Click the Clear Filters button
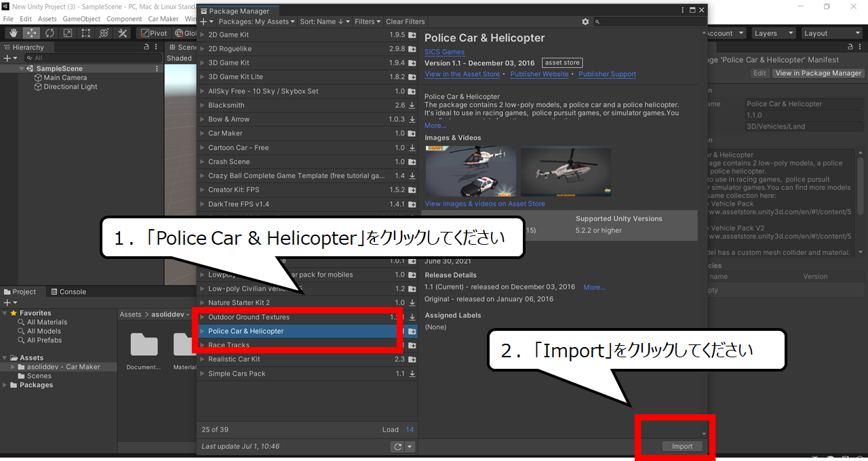The width and height of the screenshot is (868, 461). pyautogui.click(x=406, y=22)
